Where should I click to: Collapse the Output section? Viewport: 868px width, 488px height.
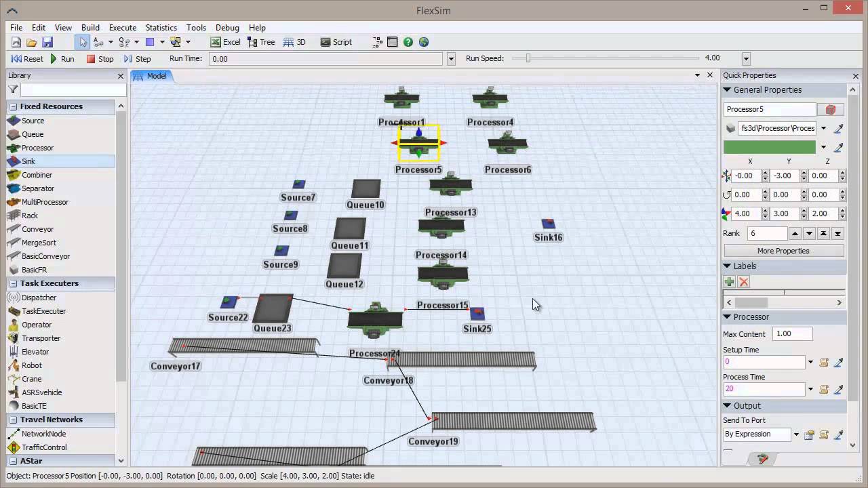727,406
